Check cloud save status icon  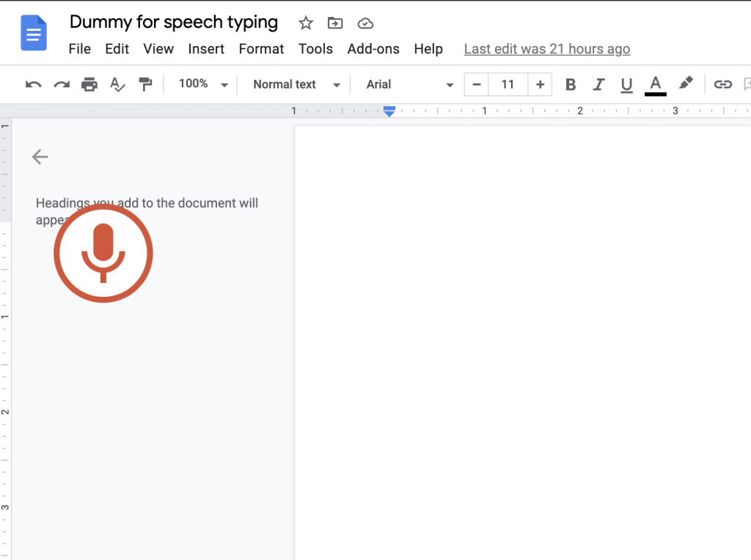click(365, 23)
